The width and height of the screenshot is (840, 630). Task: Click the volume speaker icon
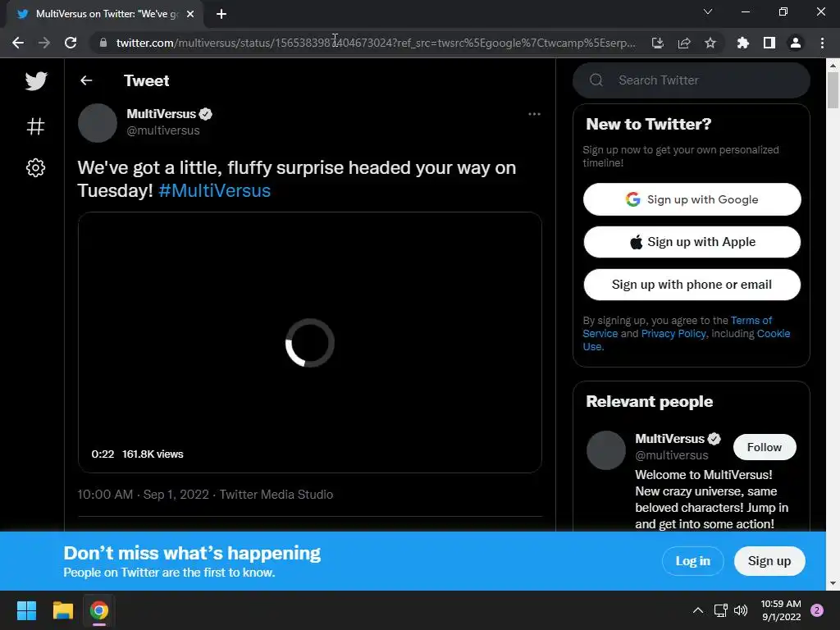click(741, 610)
